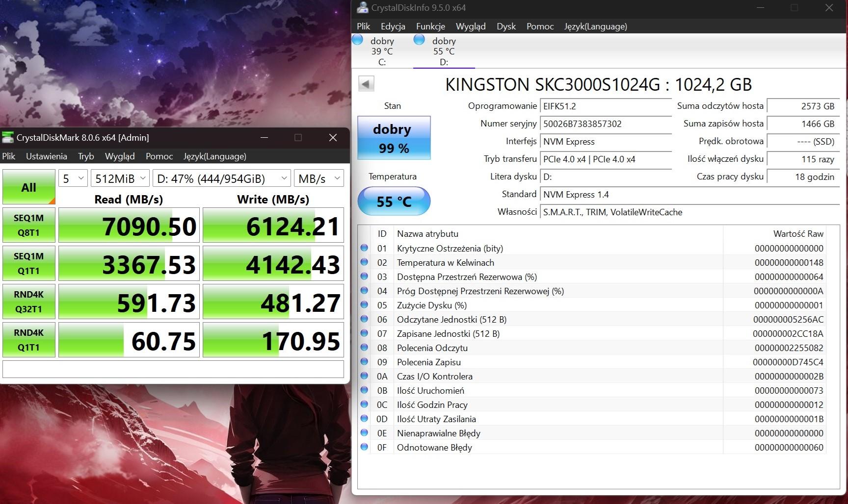Viewport: 848px width, 504px height.
Task: Click the dobry 99 % health status button
Action: point(394,138)
